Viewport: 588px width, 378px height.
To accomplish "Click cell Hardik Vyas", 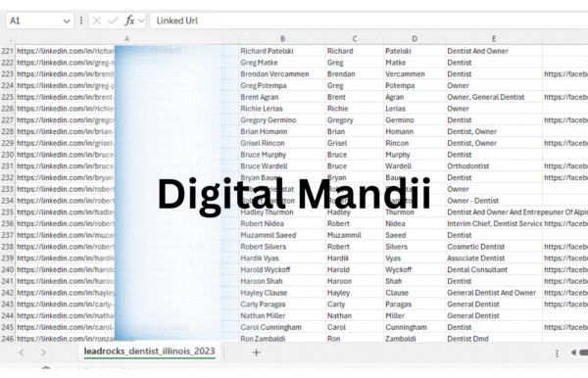I will click(x=282, y=259).
